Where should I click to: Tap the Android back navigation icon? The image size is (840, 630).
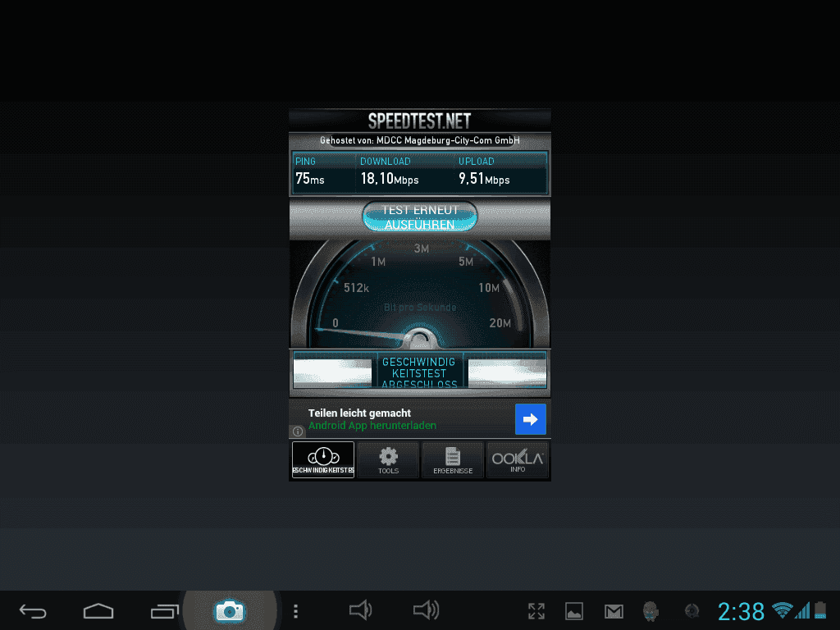[33, 610]
